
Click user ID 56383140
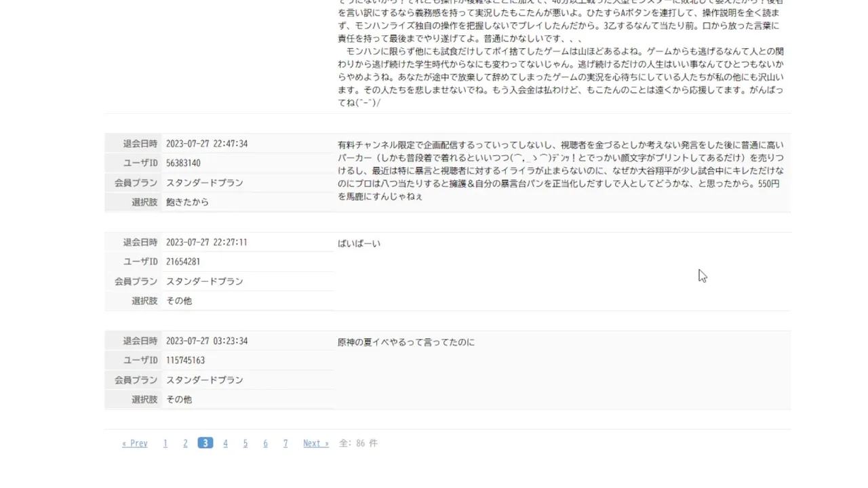coord(183,163)
